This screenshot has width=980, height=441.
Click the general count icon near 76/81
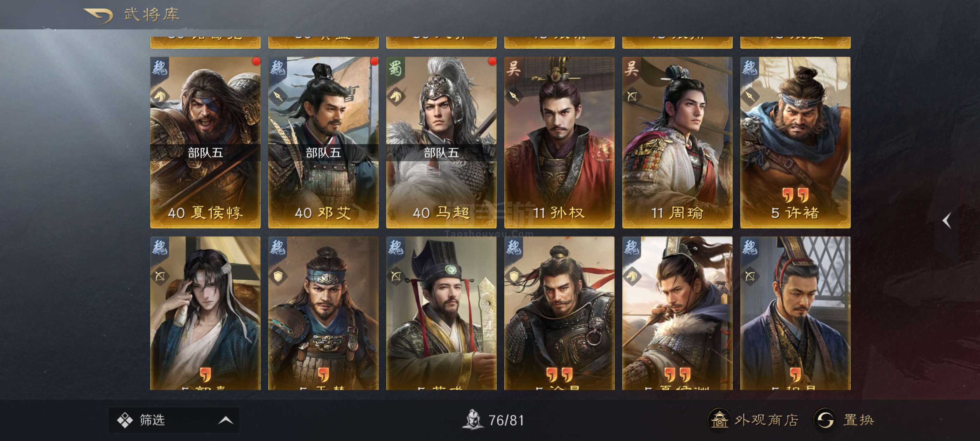point(472,420)
